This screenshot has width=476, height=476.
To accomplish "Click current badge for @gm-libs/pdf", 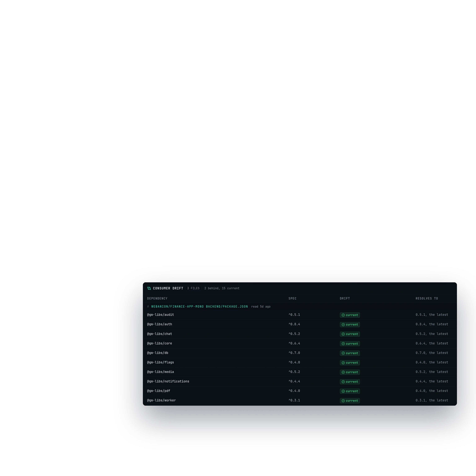I will (x=350, y=391).
